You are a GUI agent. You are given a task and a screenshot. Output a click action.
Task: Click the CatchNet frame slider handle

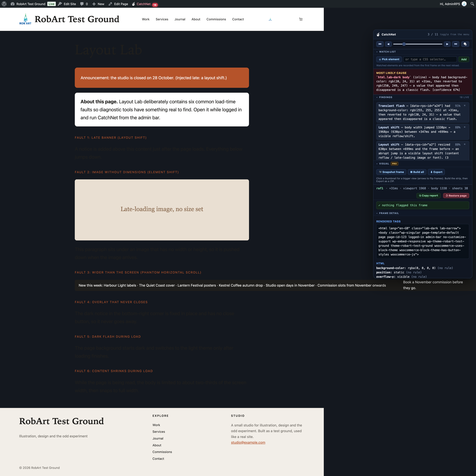coord(404,44)
